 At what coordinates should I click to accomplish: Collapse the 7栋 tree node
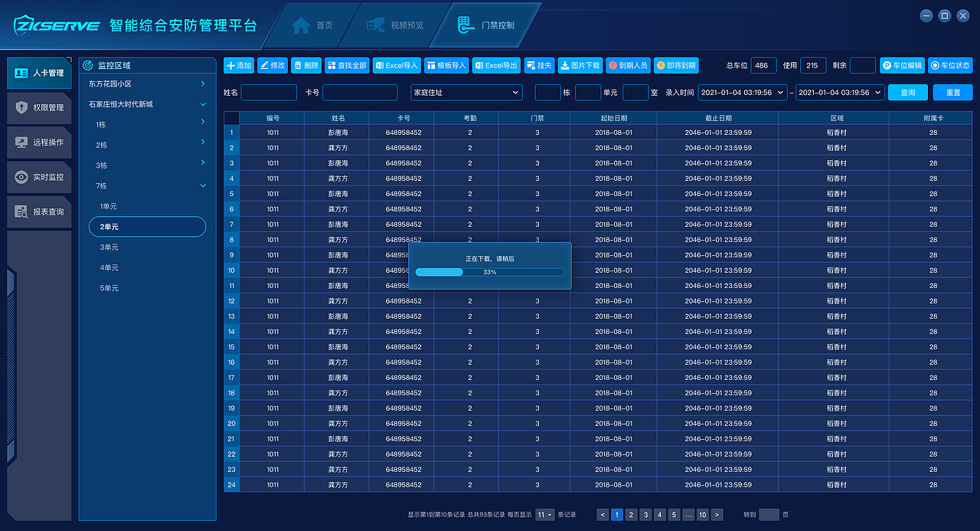(x=203, y=185)
